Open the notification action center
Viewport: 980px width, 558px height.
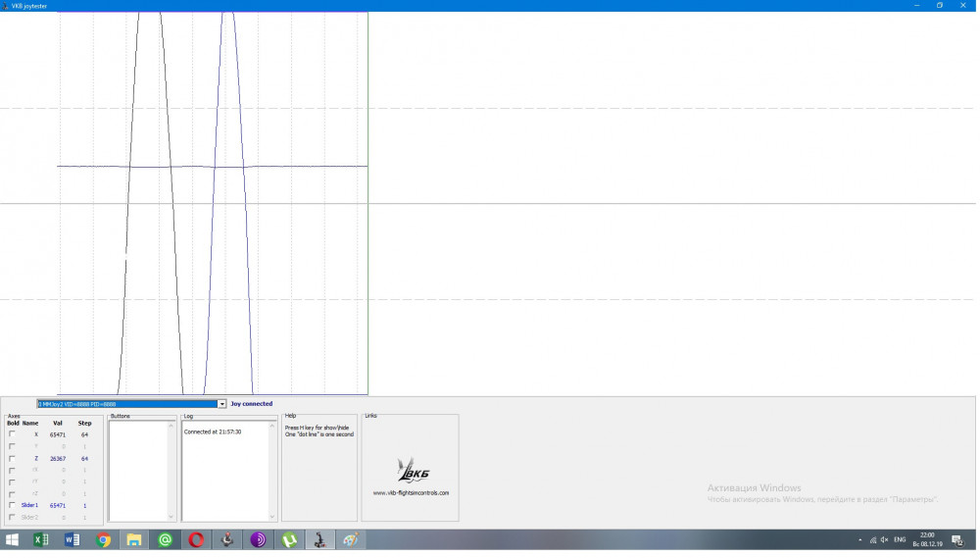957,540
